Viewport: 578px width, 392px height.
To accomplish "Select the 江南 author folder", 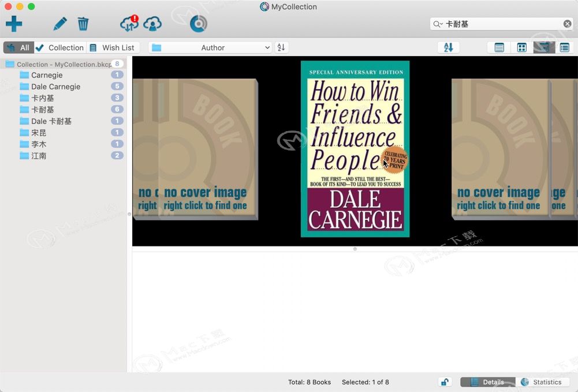I will 64,156.
